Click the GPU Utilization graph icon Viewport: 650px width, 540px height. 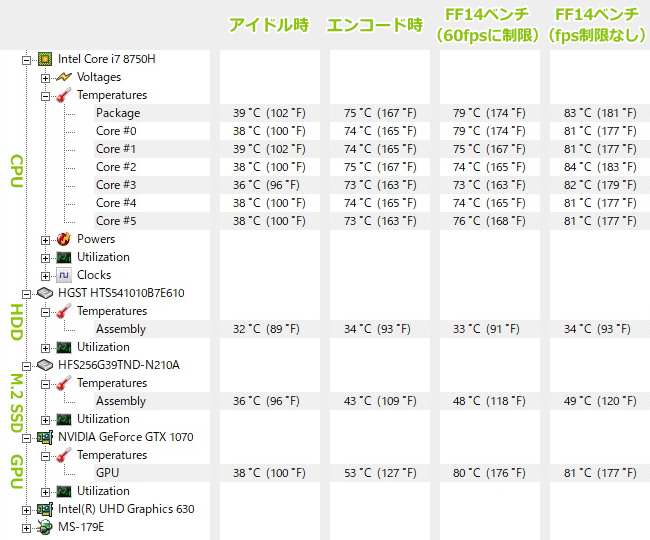point(64,492)
